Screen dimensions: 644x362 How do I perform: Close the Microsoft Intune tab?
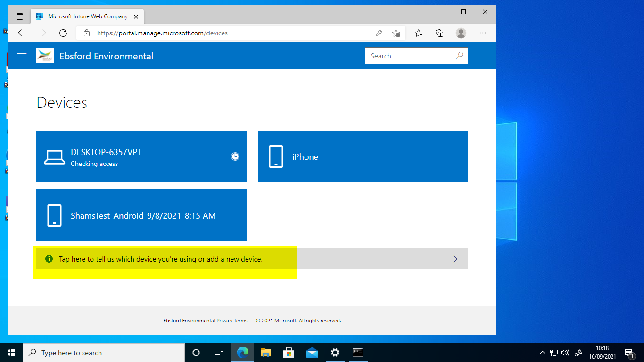(x=136, y=16)
